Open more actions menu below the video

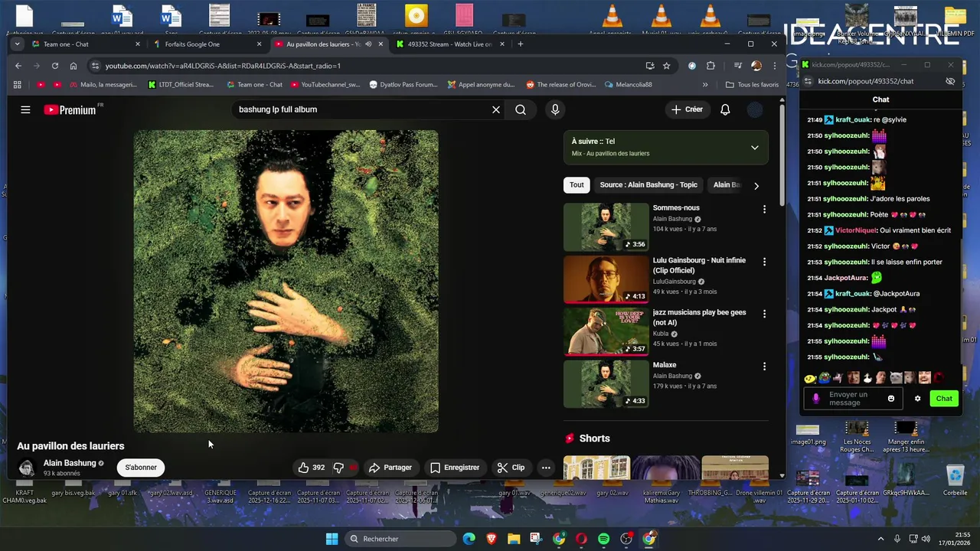(x=546, y=468)
